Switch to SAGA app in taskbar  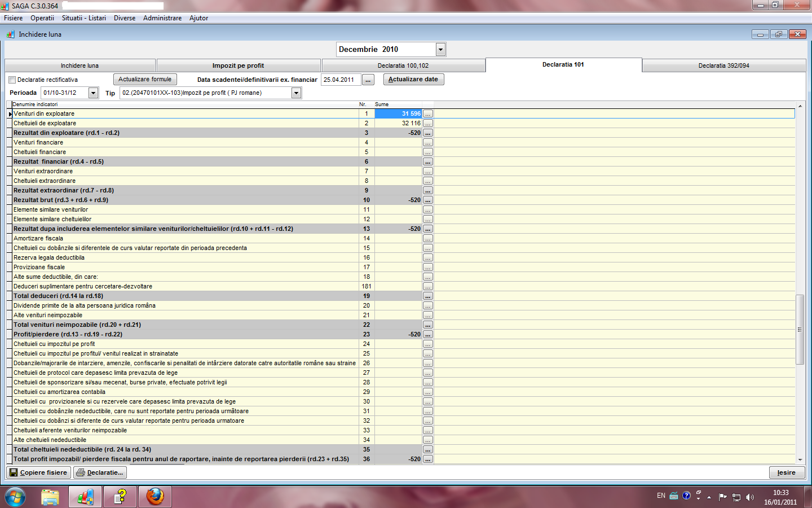85,497
